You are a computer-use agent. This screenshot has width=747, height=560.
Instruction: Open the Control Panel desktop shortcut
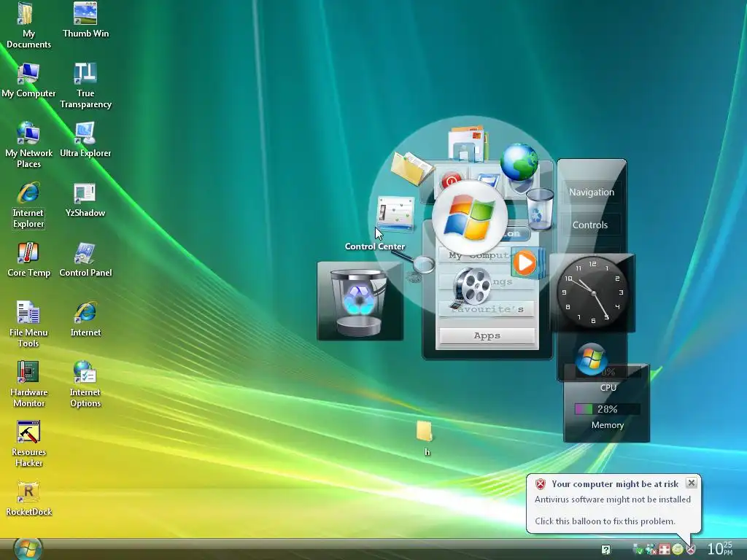pos(85,260)
